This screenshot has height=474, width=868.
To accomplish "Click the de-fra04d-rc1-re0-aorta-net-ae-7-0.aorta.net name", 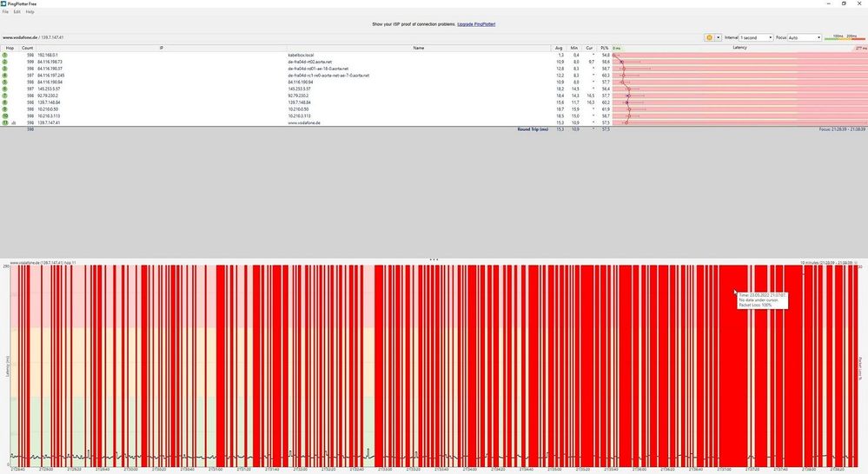I will coord(328,76).
